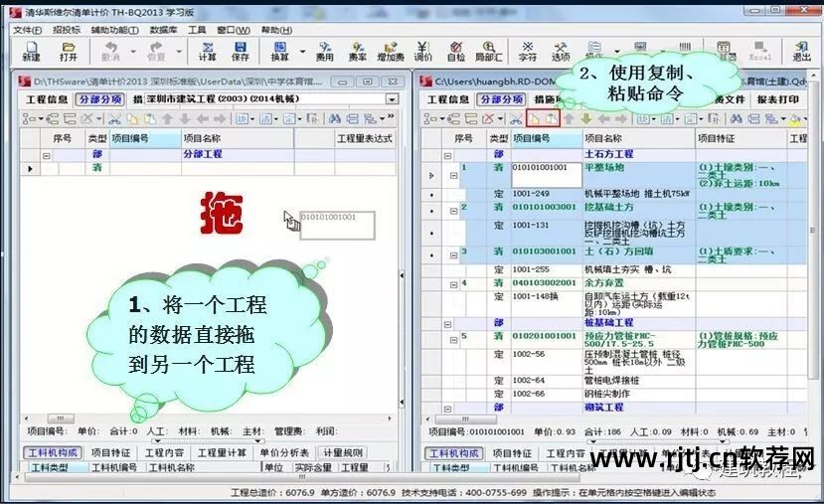This screenshot has height=504, width=824.
Task: Open the 费用 tool
Action: click(x=325, y=52)
